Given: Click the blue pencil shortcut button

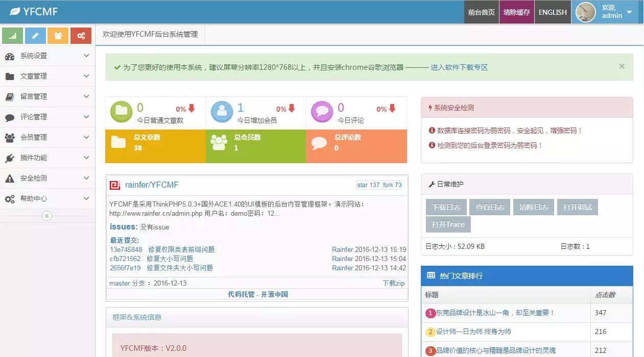Looking at the screenshot, I should (35, 36).
